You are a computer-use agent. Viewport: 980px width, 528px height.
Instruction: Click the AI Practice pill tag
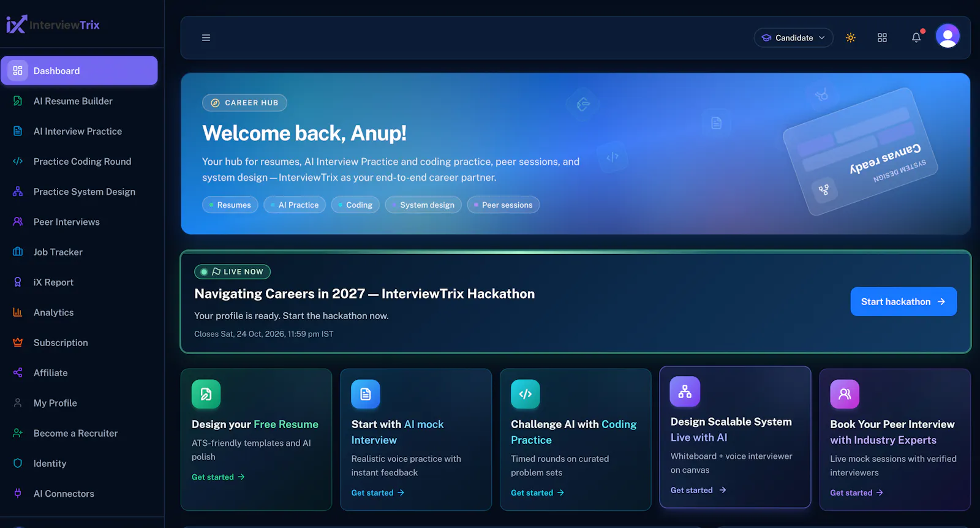coord(295,205)
